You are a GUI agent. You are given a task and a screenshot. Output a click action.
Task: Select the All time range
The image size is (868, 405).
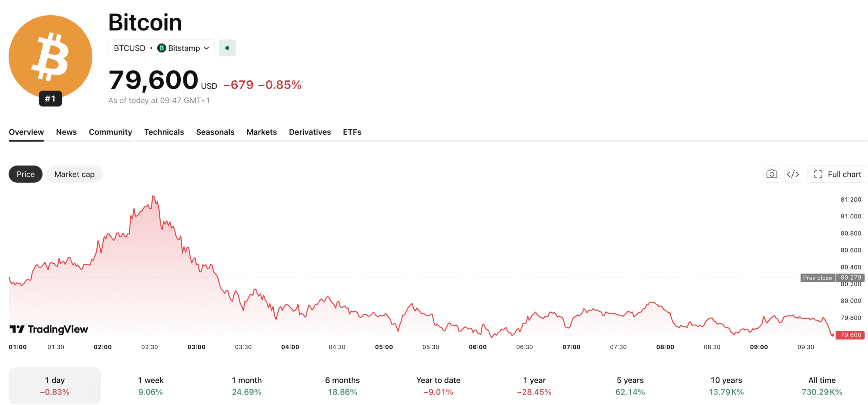(x=822, y=386)
